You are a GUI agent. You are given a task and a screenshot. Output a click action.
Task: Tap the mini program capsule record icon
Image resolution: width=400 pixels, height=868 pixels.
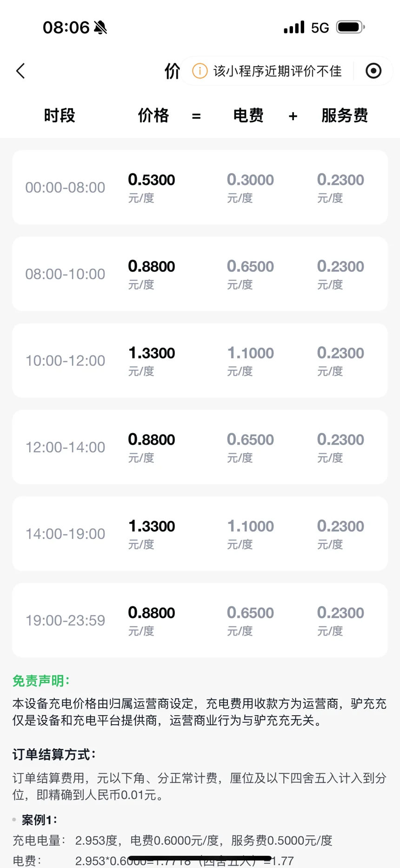click(x=373, y=71)
